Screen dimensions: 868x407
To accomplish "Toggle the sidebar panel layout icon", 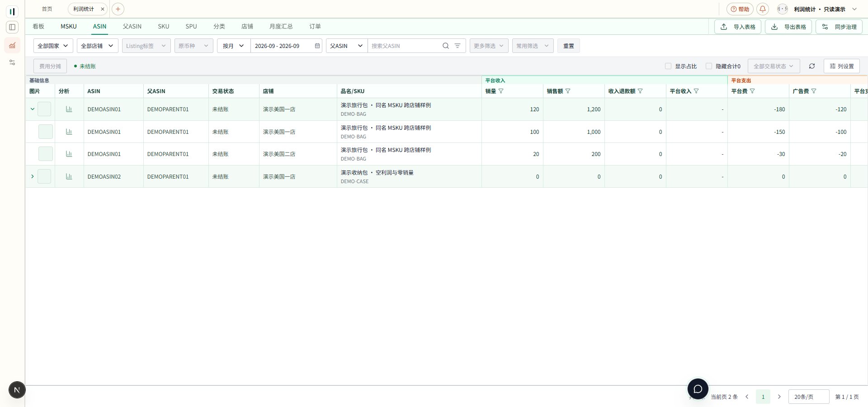I will point(12,27).
